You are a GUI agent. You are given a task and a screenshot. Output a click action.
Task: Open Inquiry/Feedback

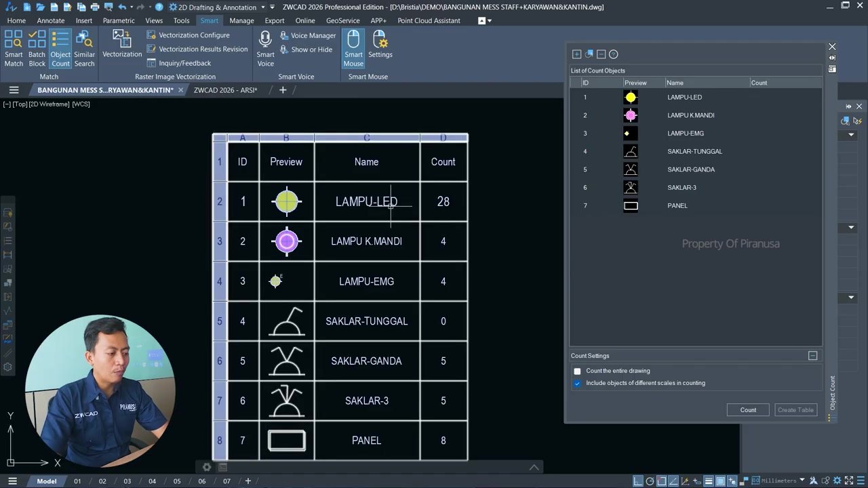pos(179,63)
